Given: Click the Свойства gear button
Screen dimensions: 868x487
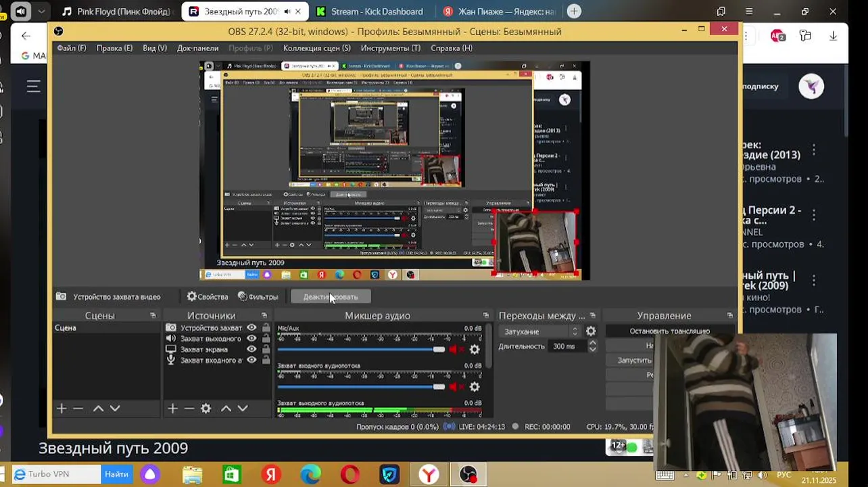Looking at the screenshot, I should tap(208, 296).
